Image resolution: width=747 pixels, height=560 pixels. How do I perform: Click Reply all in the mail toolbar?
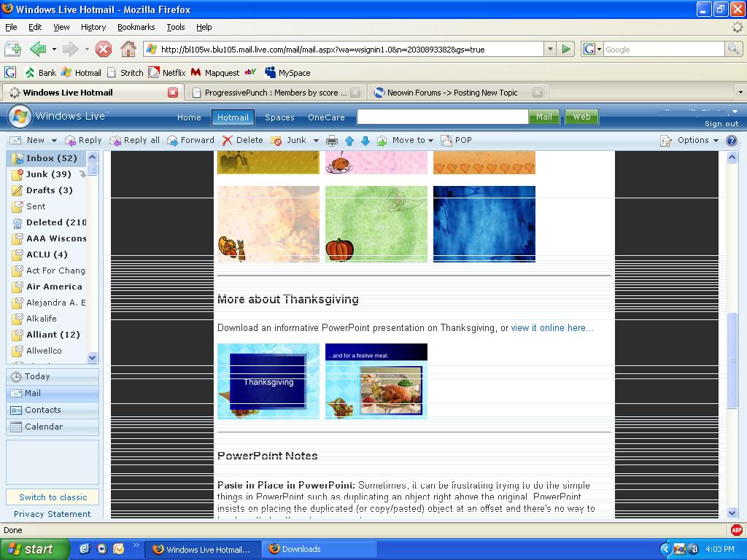135,141
